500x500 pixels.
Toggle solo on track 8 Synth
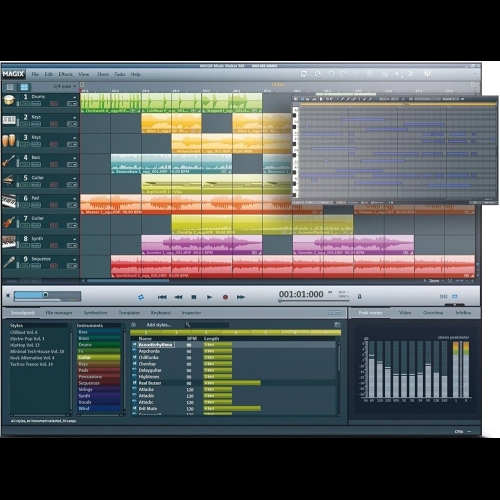click(x=25, y=246)
